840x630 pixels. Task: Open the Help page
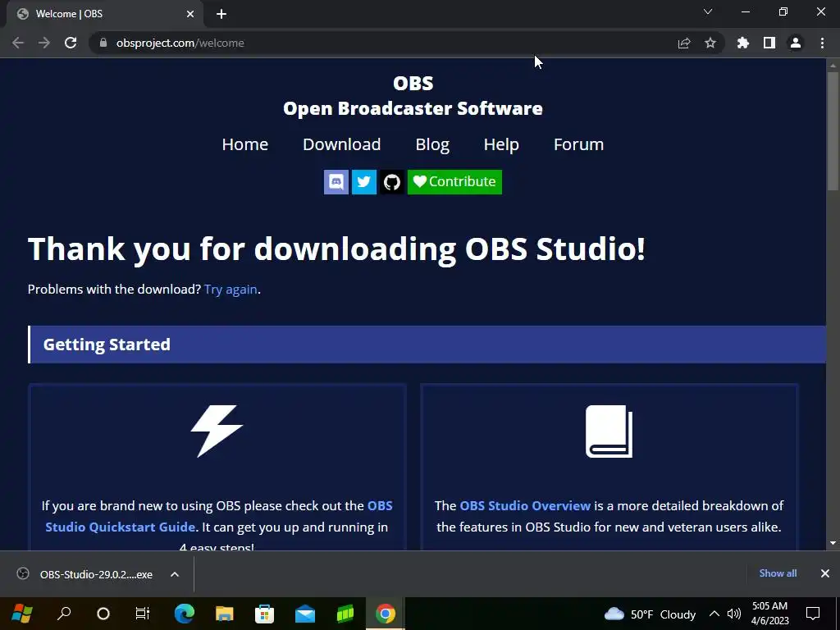[501, 144]
